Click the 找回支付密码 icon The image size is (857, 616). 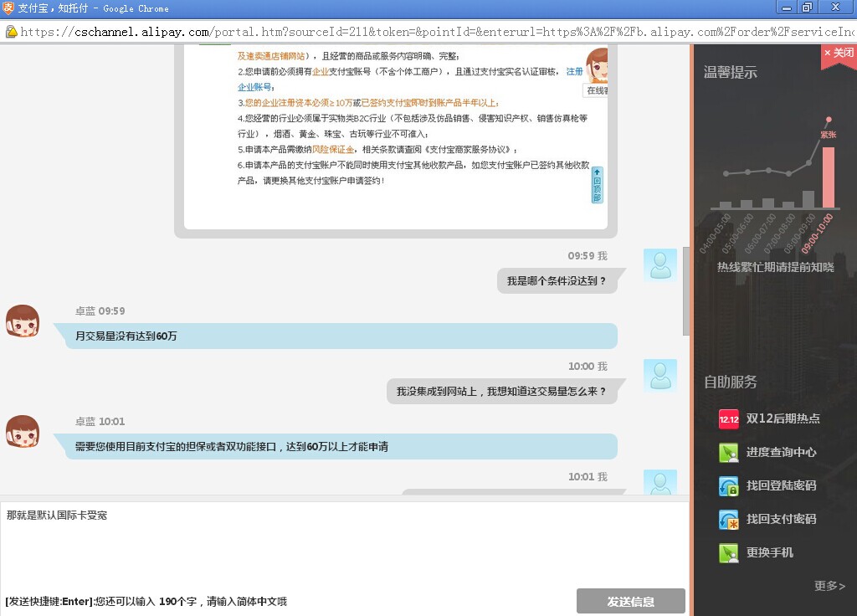point(728,520)
